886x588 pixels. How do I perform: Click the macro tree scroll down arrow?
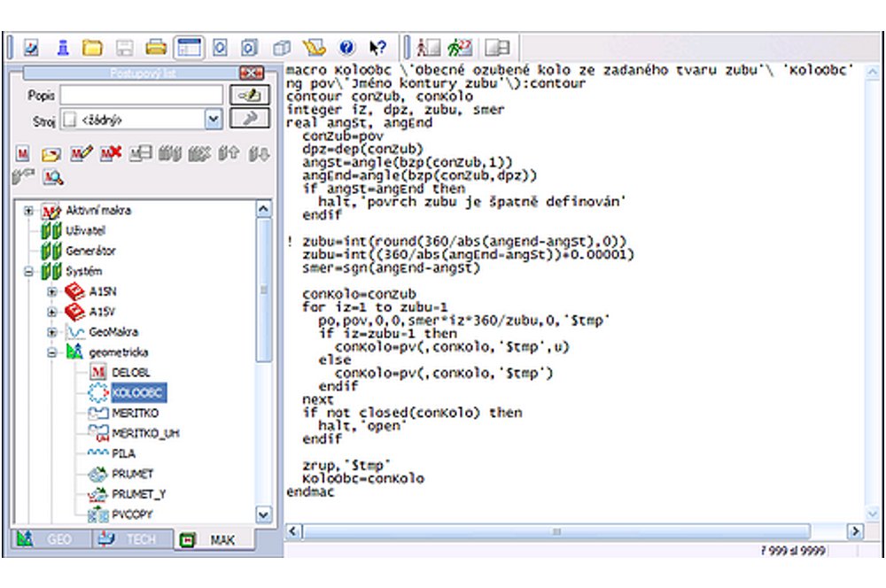pos(263,514)
